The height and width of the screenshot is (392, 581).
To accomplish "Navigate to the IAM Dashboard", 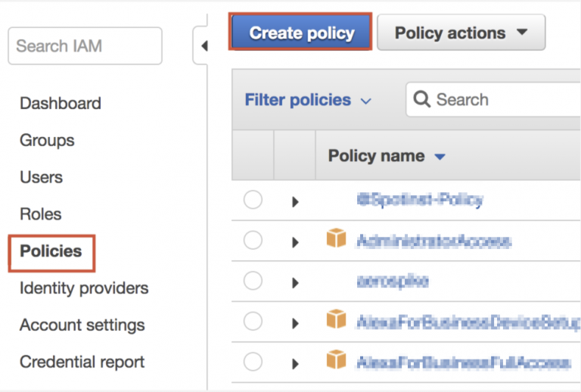I will coord(61,103).
